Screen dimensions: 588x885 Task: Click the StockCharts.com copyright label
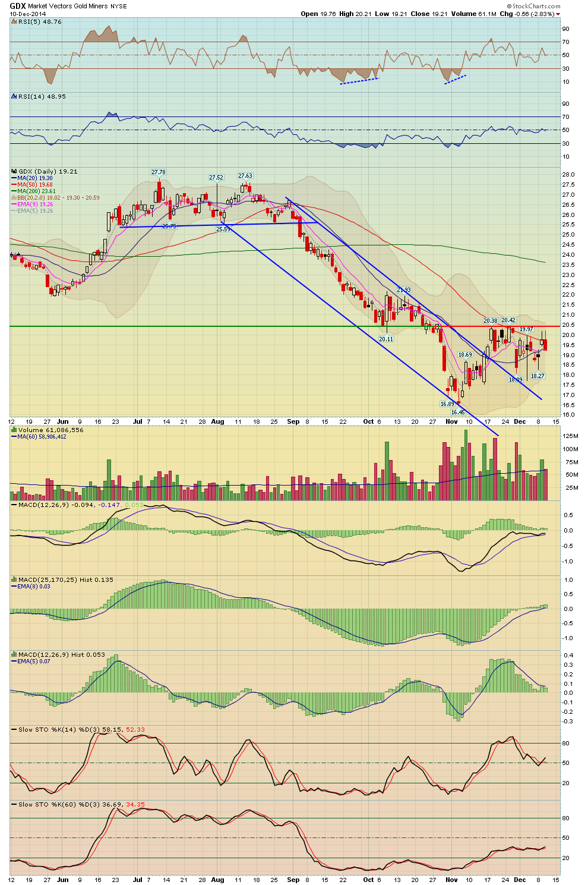tap(535, 6)
